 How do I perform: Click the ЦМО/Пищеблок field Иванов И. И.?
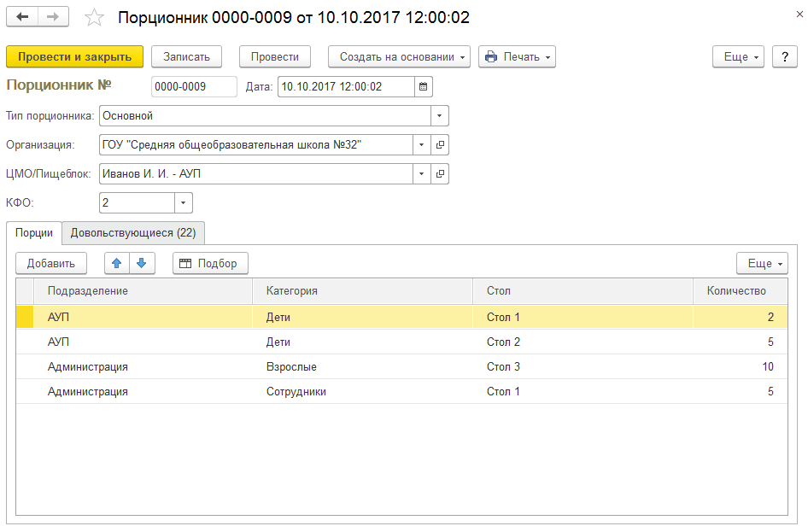[x=256, y=173]
